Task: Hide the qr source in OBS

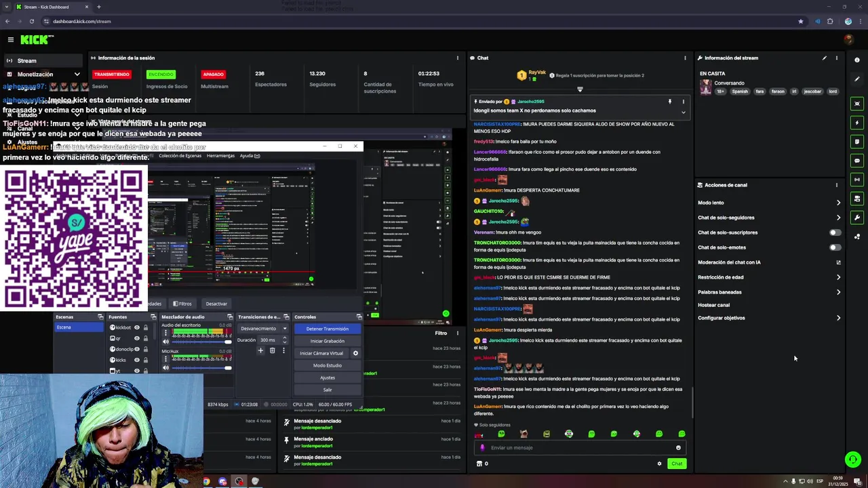Action: pos(137,338)
